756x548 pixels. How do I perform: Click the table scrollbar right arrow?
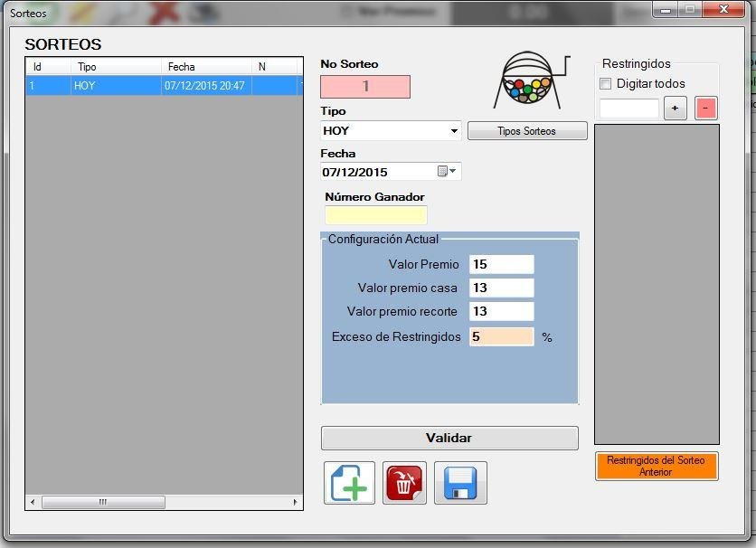[295, 502]
